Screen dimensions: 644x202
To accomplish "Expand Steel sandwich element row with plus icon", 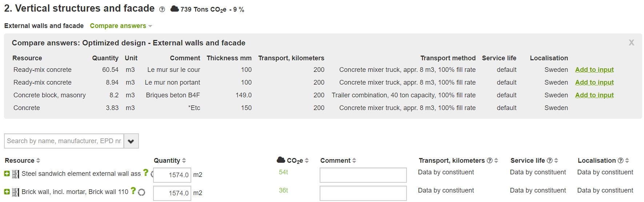I will pyautogui.click(x=7, y=174).
